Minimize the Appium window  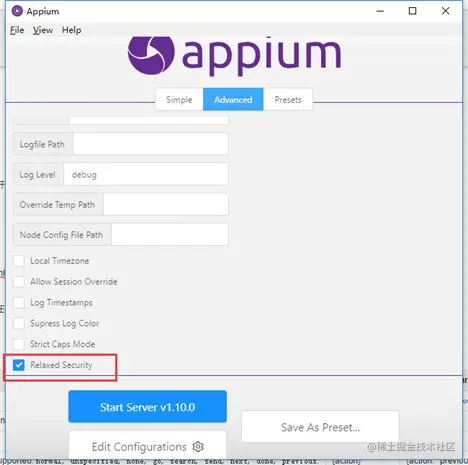380,11
